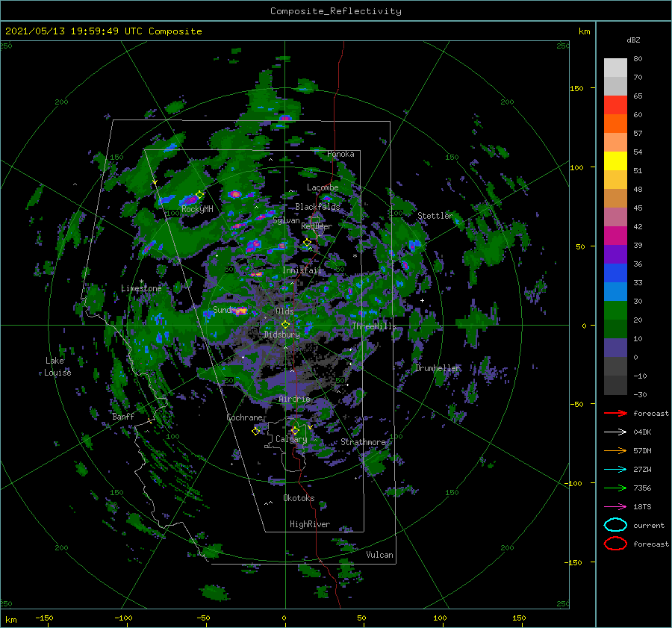Screen dimensions: 672x628
Task: Click the 7356 legend text
Action: point(642,488)
